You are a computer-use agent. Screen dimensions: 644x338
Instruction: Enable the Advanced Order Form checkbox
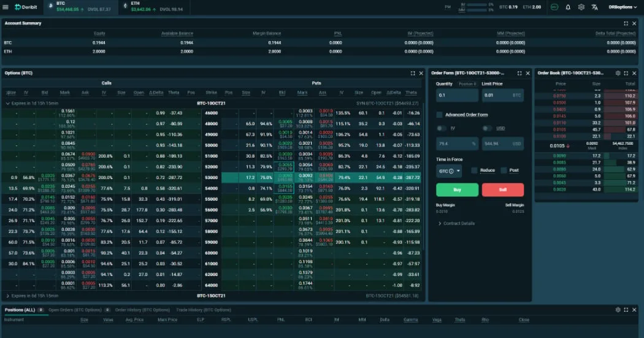pos(440,115)
